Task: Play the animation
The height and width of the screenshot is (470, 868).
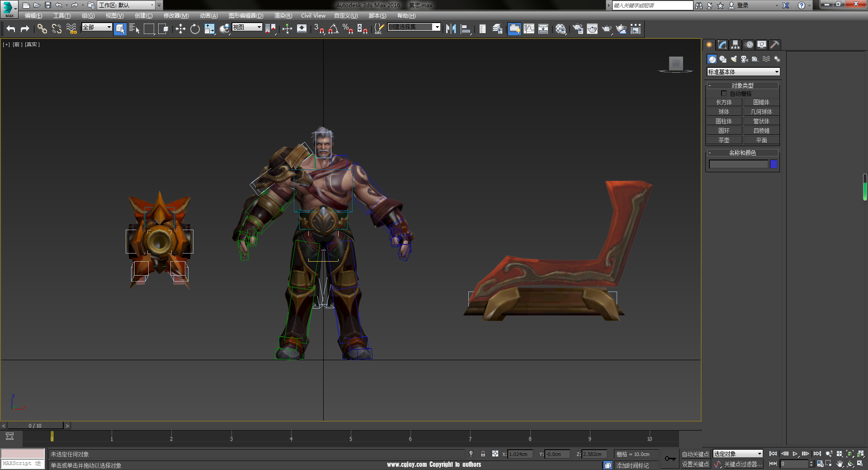Action: [795, 454]
